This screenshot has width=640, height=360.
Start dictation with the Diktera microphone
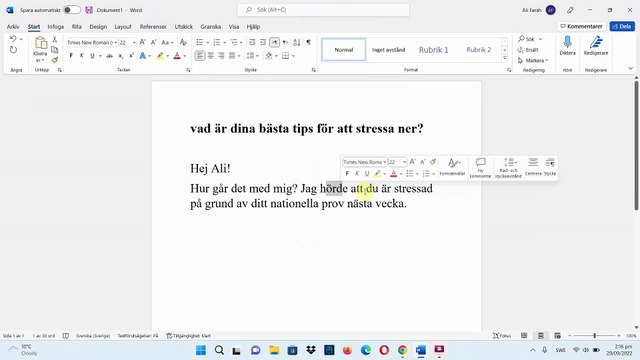coord(567,45)
